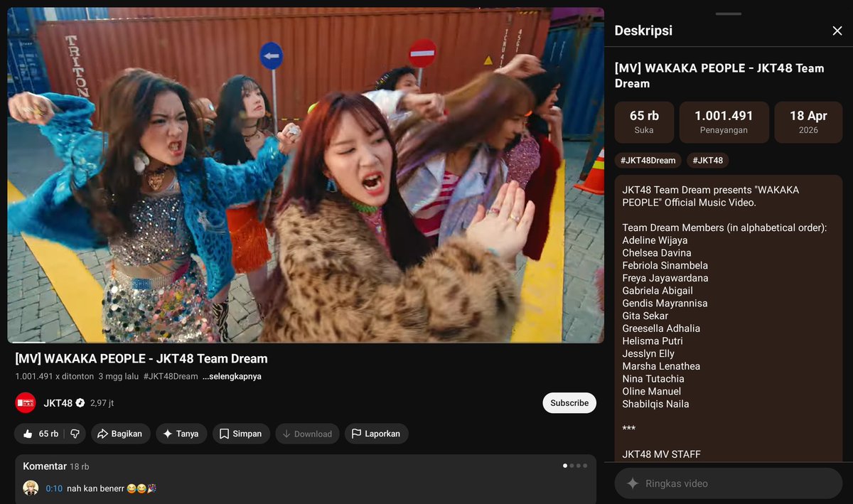Image resolution: width=853 pixels, height=504 pixels.
Task: Like the video with thumbs up icon
Action: click(x=40, y=434)
